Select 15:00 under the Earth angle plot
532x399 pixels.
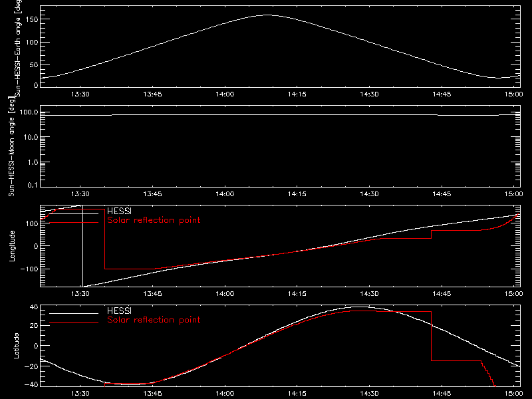(x=513, y=94)
